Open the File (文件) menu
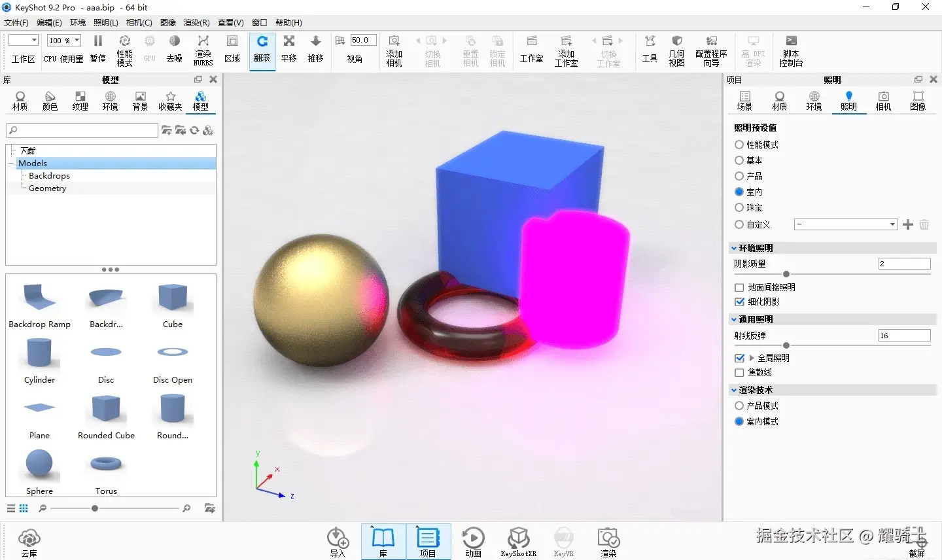Viewport: 942px width, 560px height. point(16,22)
